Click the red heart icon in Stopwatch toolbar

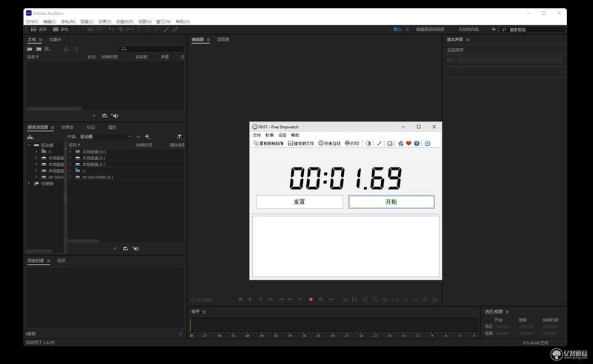pyautogui.click(x=409, y=143)
